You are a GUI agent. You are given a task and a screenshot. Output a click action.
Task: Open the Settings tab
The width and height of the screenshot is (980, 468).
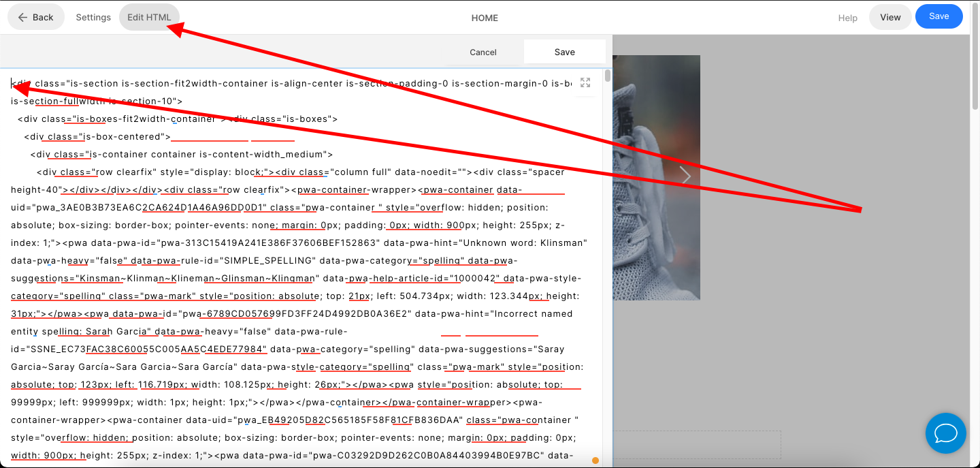tap(93, 18)
